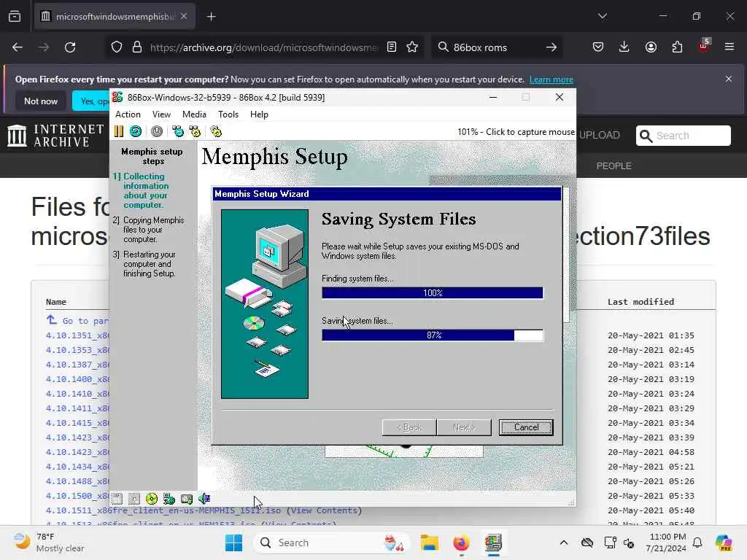Cancel the Memphis Setup Wizard
The height and width of the screenshot is (560, 747).
526,427
